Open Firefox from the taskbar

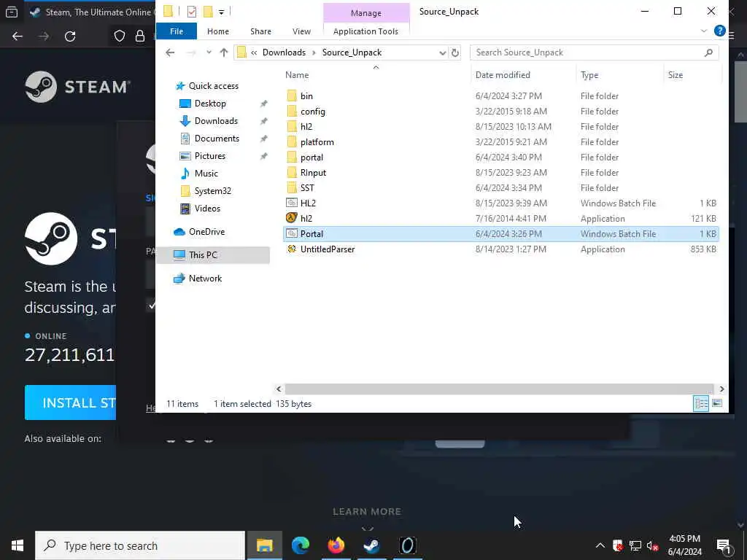(336, 545)
